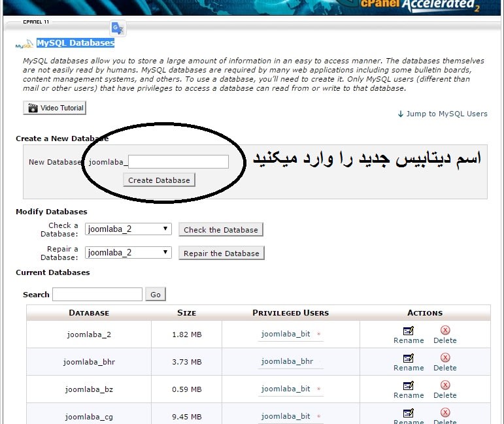The height and width of the screenshot is (424, 504).
Task: Open privileged user joomlaba_bit in joomlaba_cg row
Action: (x=286, y=416)
